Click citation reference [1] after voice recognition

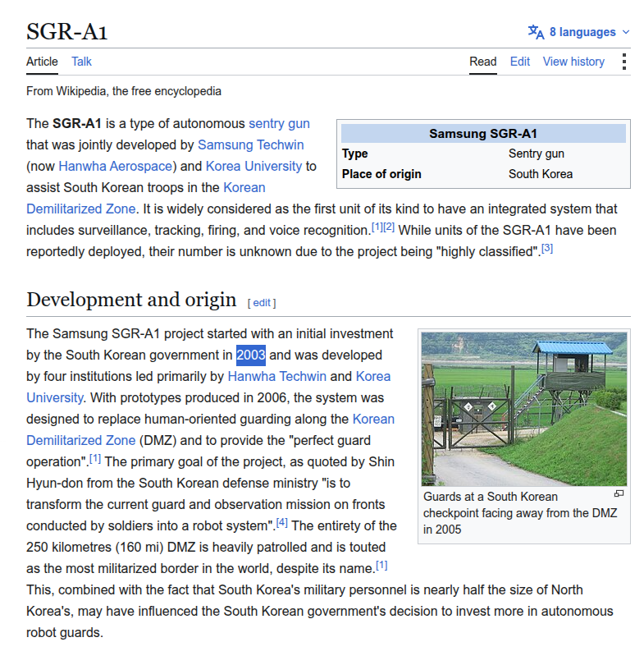click(x=377, y=227)
